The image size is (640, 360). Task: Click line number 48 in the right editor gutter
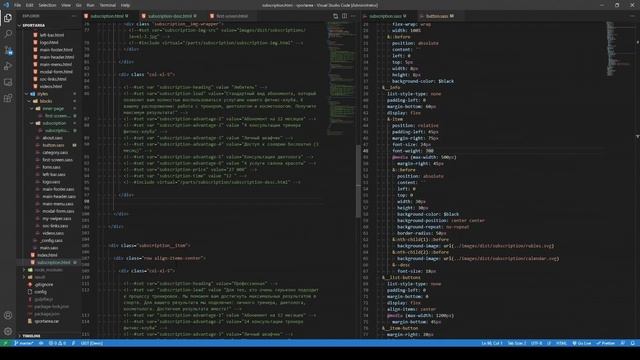click(366, 151)
